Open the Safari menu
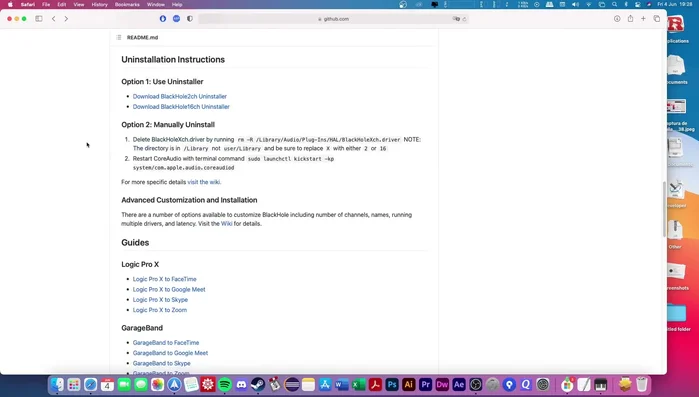 tap(28, 4)
